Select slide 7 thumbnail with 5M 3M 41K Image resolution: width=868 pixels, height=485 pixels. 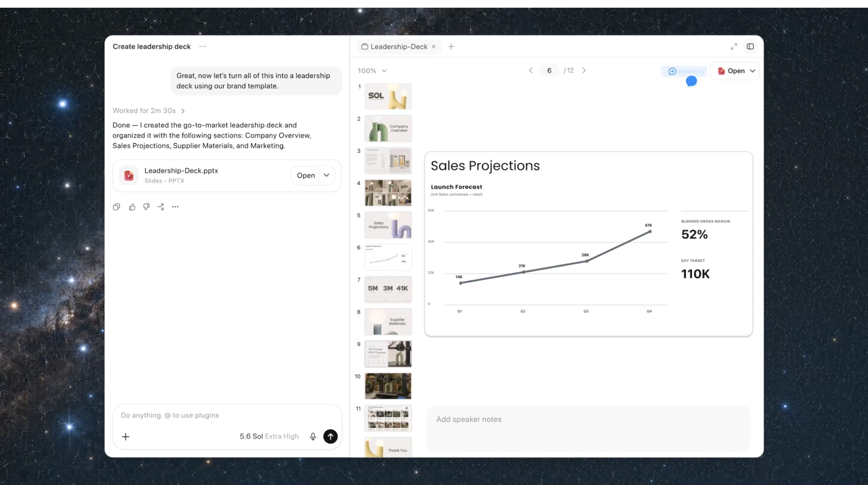(388, 289)
